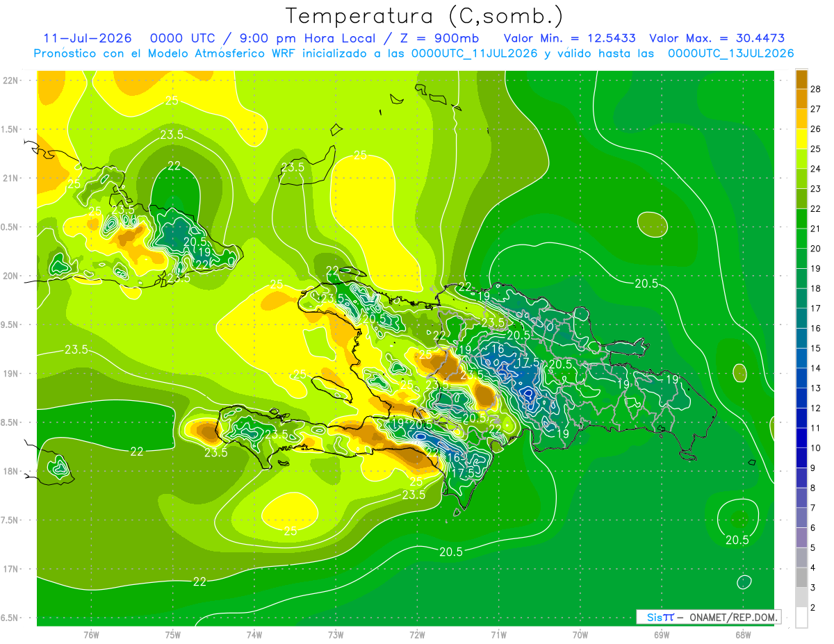Click 'Pronóstico con el Modelo Atmósferico WRF' text
834x644 pixels.
click(166, 53)
